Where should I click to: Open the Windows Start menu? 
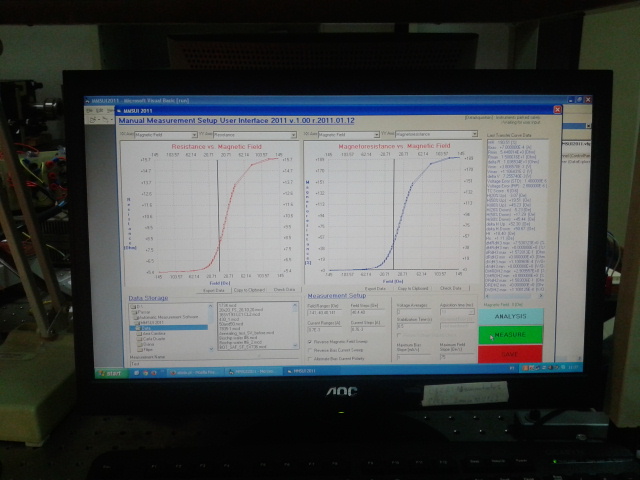[106, 371]
